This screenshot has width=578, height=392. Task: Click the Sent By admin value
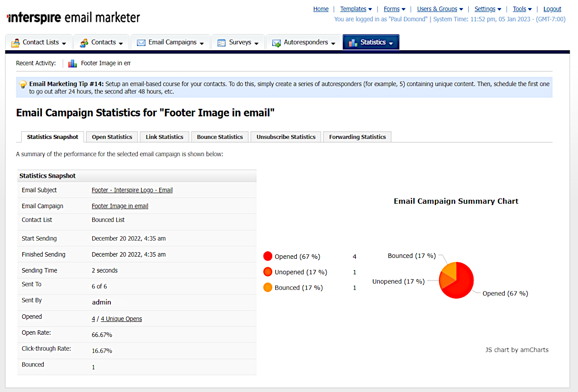point(101,302)
